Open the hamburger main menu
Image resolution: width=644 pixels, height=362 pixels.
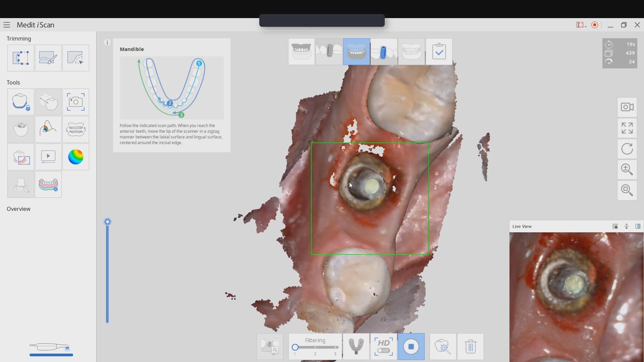(7, 25)
